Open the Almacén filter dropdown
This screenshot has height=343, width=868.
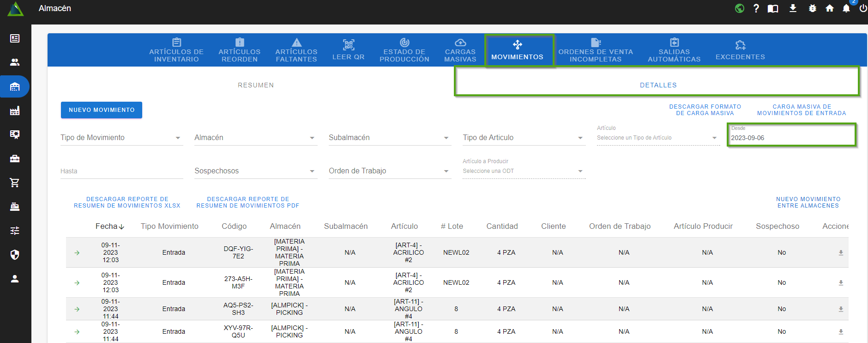pos(255,138)
